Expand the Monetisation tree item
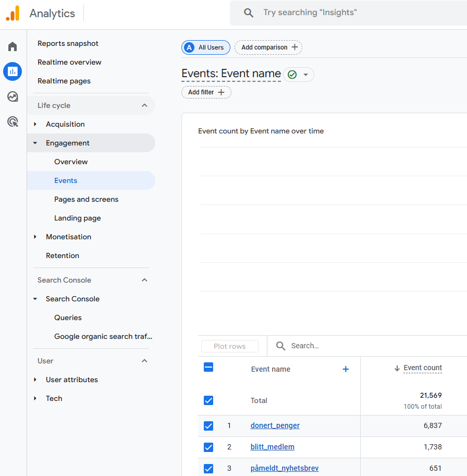Screen dimensions: 467x476 (35, 237)
